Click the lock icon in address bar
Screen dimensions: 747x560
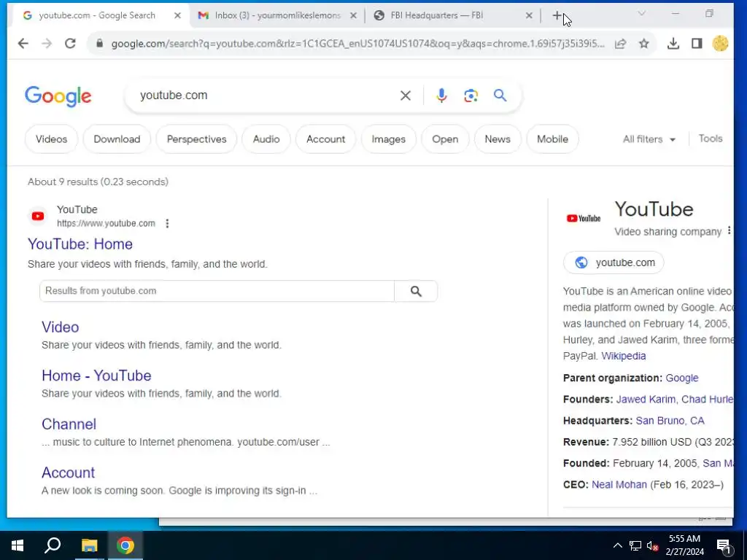[99, 43]
